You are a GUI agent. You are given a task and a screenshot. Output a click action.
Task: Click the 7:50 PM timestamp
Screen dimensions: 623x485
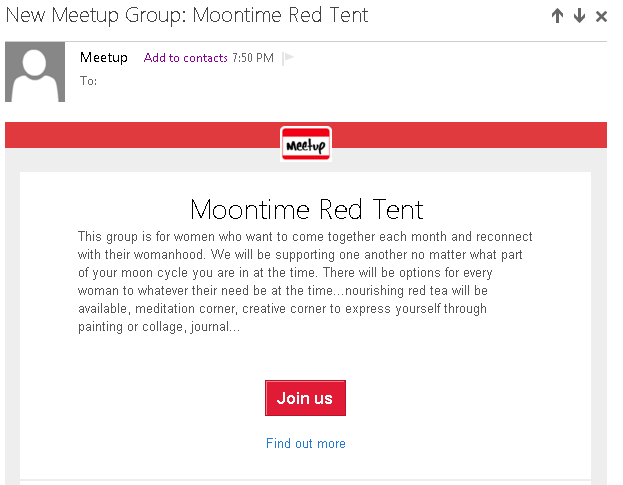252,58
